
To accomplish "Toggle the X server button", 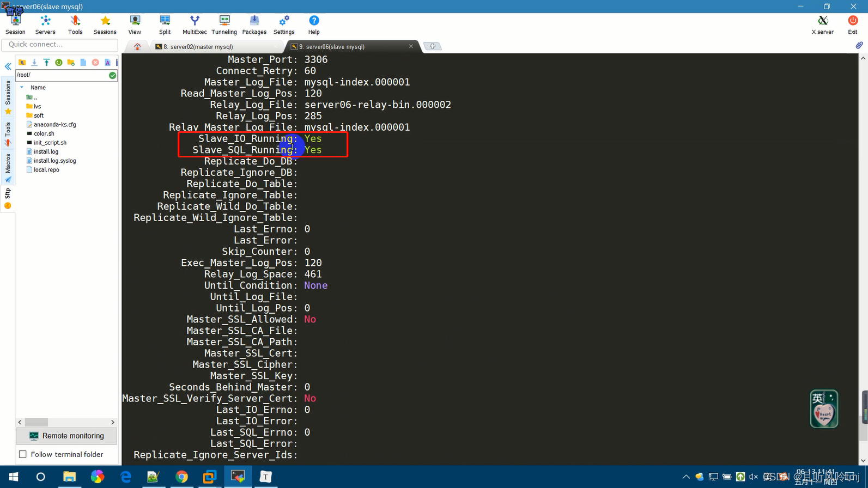I will (x=823, y=25).
